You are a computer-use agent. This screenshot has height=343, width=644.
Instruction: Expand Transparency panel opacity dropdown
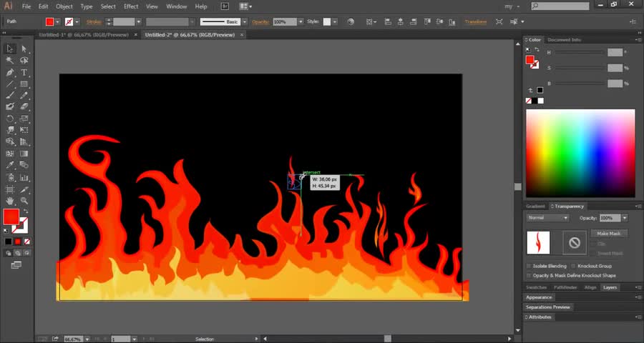point(625,218)
